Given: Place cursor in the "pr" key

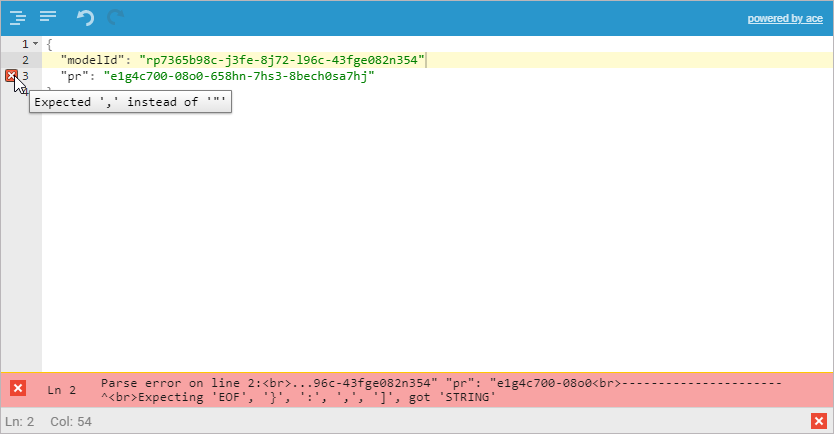Looking at the screenshot, I should click(x=75, y=76).
